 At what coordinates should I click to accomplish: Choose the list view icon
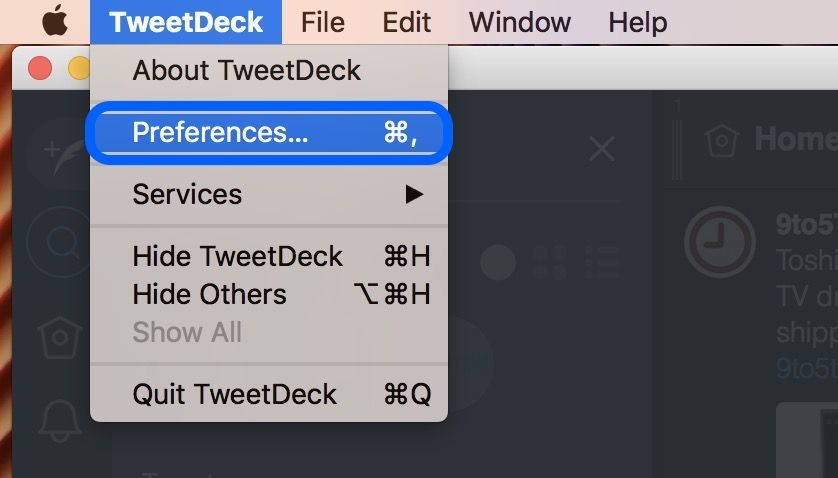click(602, 263)
